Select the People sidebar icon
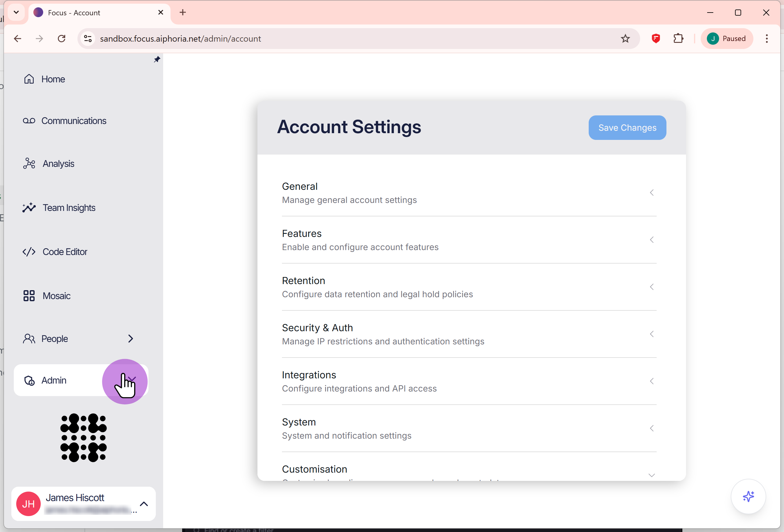The width and height of the screenshot is (784, 532). pos(29,339)
